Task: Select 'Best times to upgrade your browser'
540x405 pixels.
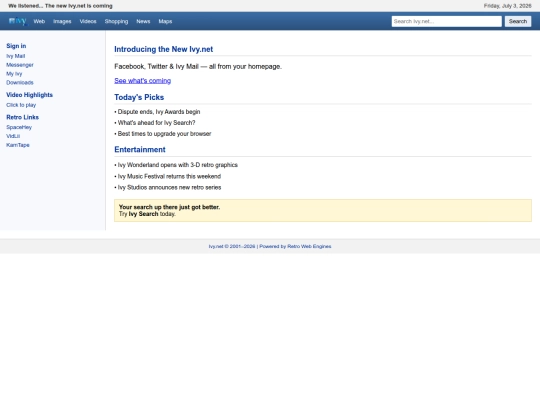Action: click(x=164, y=134)
